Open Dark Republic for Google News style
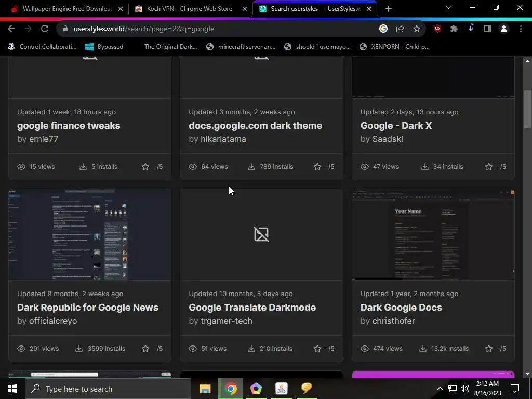Image resolution: width=532 pixels, height=399 pixels. 87,308
